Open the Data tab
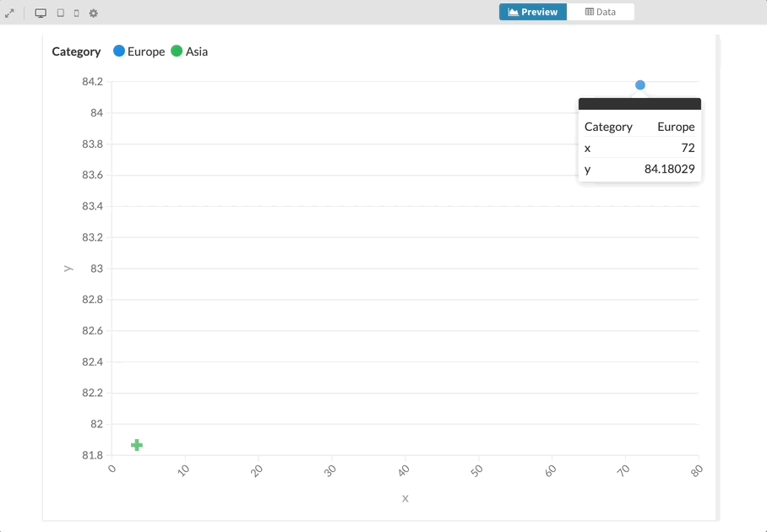Image resolution: width=767 pixels, height=532 pixels. point(601,12)
